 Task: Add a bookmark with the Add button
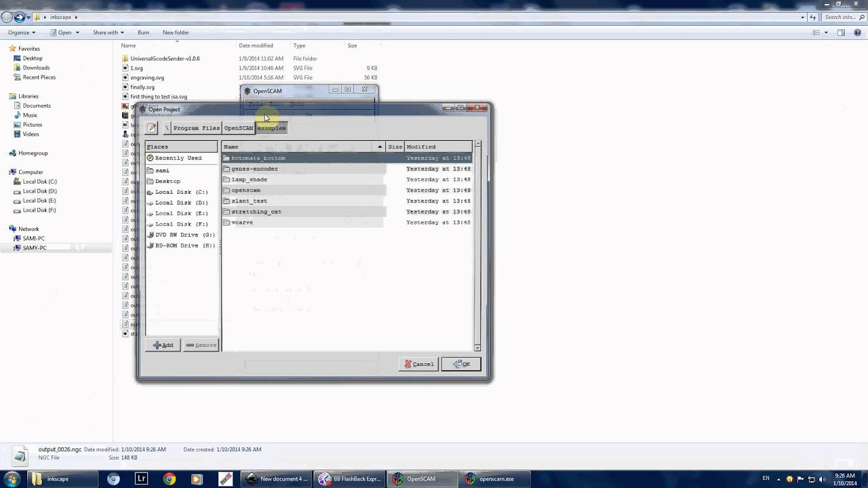(x=163, y=345)
